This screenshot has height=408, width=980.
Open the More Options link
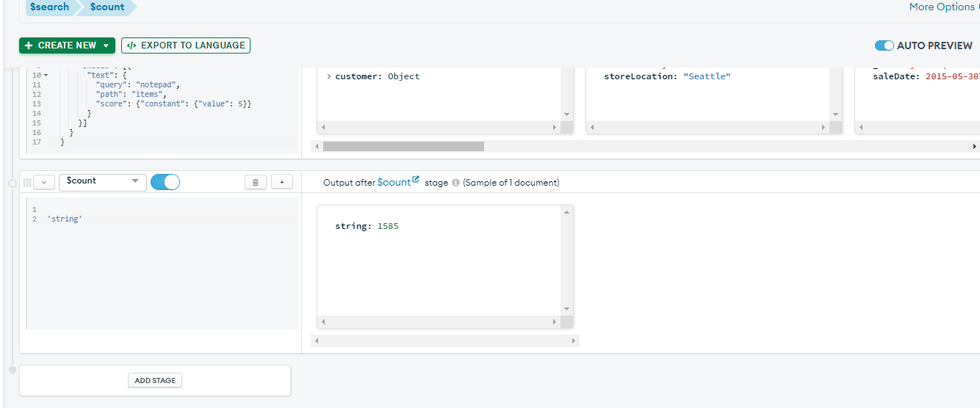(942, 7)
